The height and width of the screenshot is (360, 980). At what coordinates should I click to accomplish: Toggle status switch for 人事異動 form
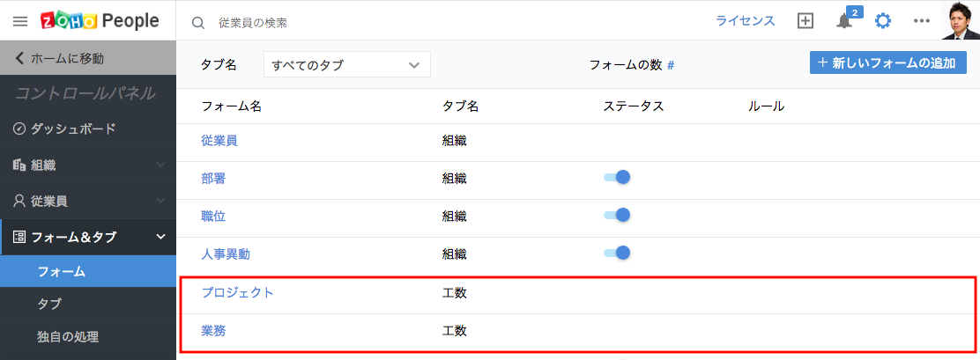(617, 253)
